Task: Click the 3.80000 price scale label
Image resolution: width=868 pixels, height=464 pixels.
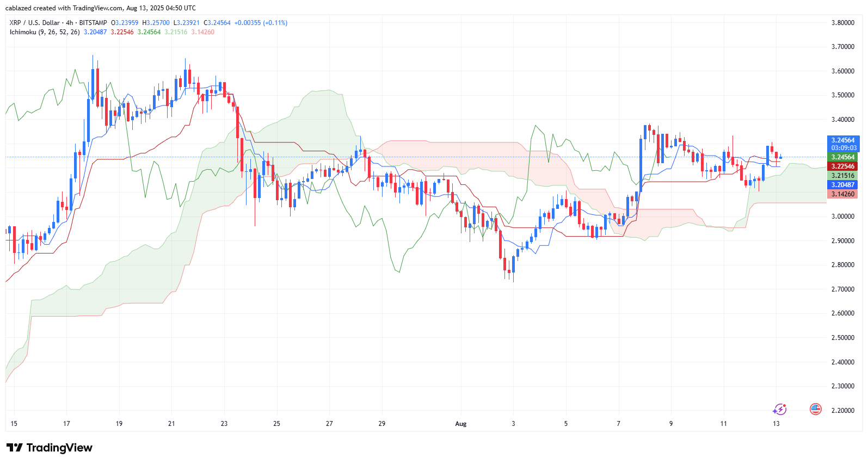Action: 843,23
